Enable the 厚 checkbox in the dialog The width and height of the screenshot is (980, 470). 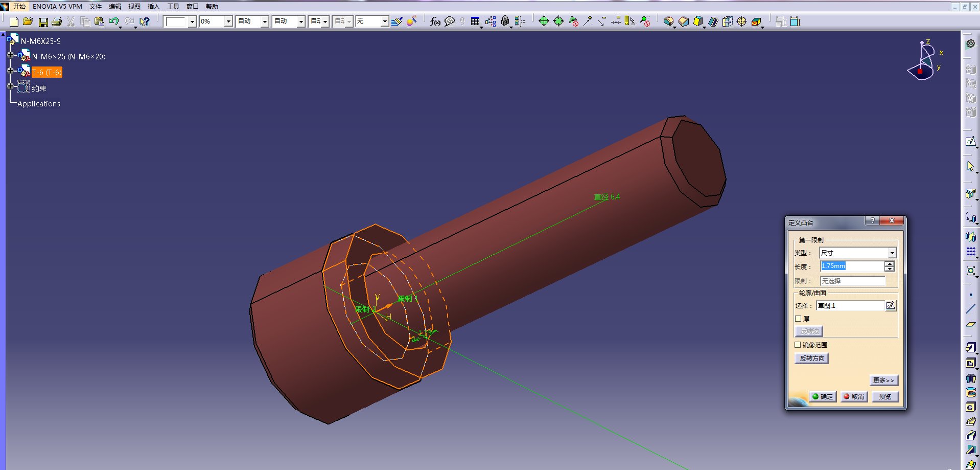click(x=798, y=318)
